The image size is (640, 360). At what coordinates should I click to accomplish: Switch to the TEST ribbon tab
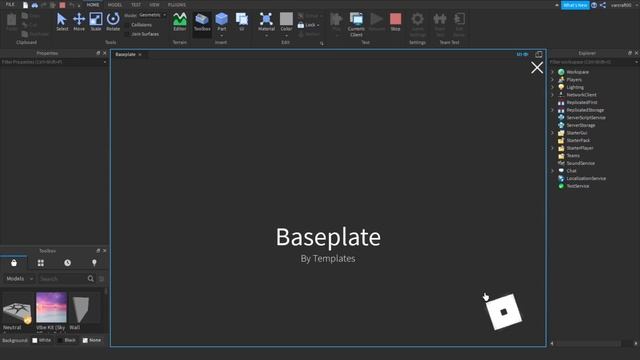136,4
